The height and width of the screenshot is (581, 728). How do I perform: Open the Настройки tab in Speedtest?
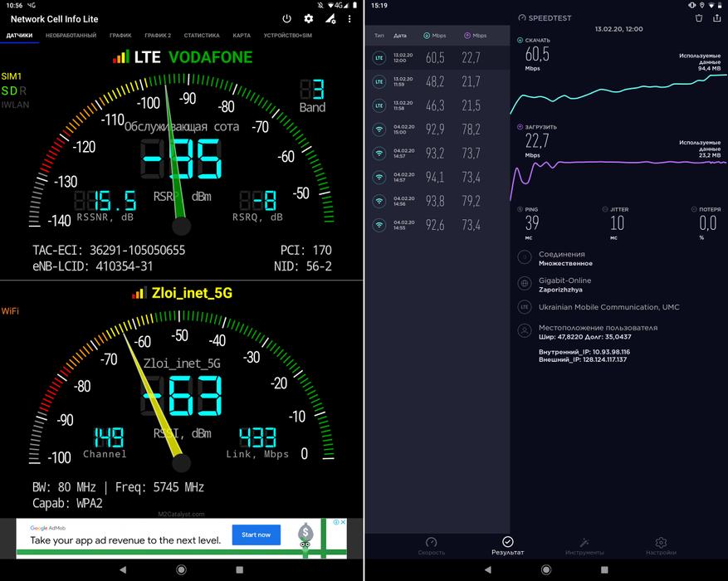click(661, 546)
